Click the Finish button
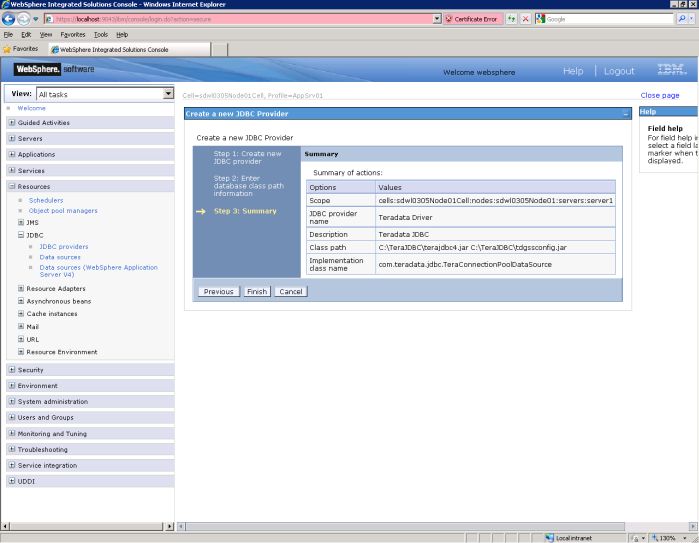699x543 pixels. 257,292
